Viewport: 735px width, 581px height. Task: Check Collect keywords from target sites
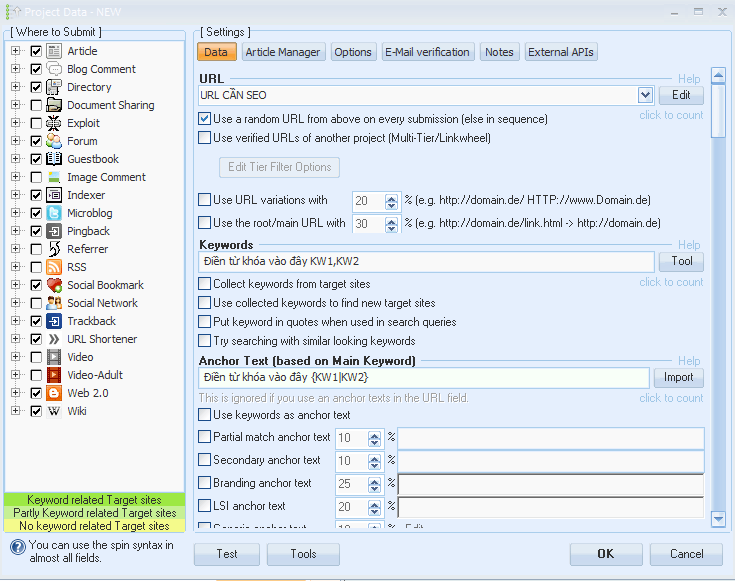coord(204,284)
